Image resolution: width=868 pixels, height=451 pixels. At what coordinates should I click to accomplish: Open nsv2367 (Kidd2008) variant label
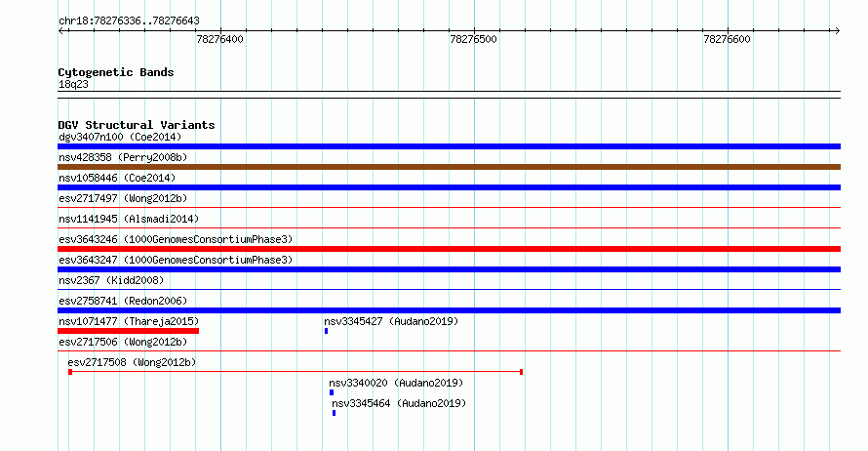pos(111,280)
